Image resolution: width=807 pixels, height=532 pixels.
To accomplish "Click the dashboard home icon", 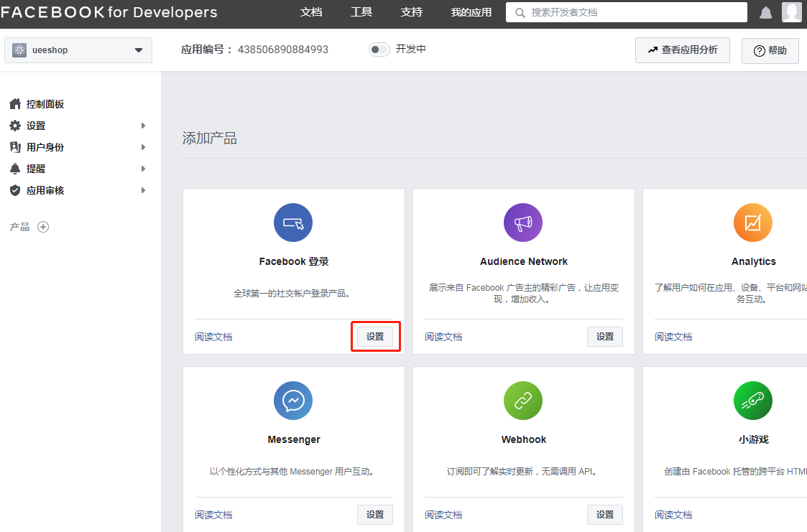I will [15, 104].
